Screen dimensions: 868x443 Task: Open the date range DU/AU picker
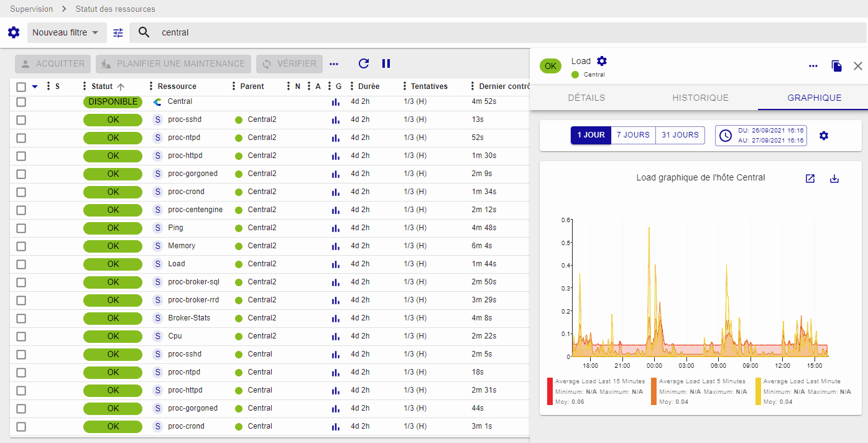pyautogui.click(x=760, y=135)
